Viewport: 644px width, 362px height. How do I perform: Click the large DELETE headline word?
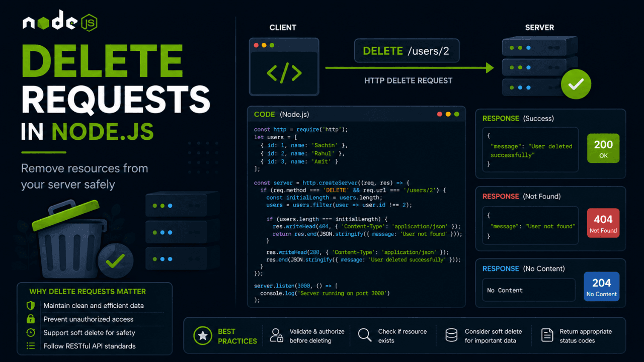point(102,61)
